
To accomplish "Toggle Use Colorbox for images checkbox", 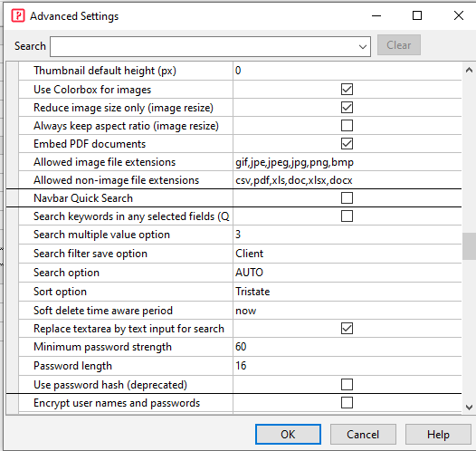I will 347,90.
